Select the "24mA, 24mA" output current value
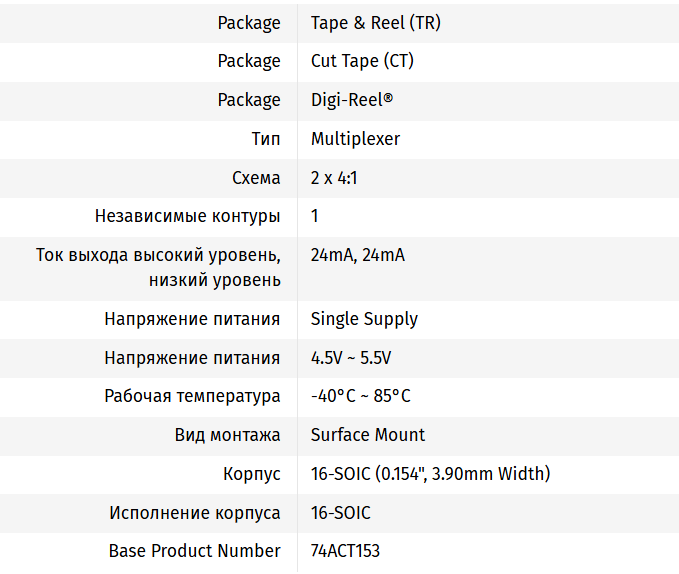This screenshot has width=679, height=574. point(357,255)
